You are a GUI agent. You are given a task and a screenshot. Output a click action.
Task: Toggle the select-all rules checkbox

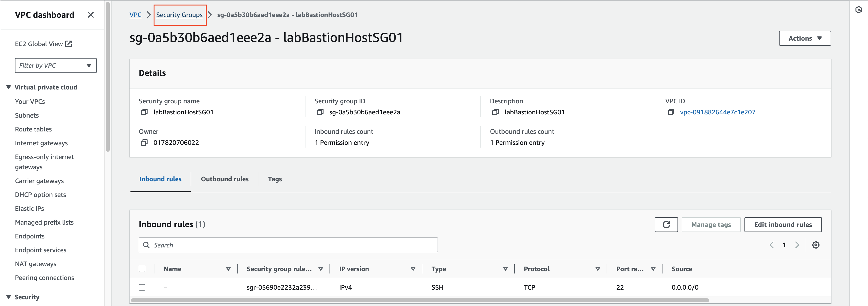142,269
